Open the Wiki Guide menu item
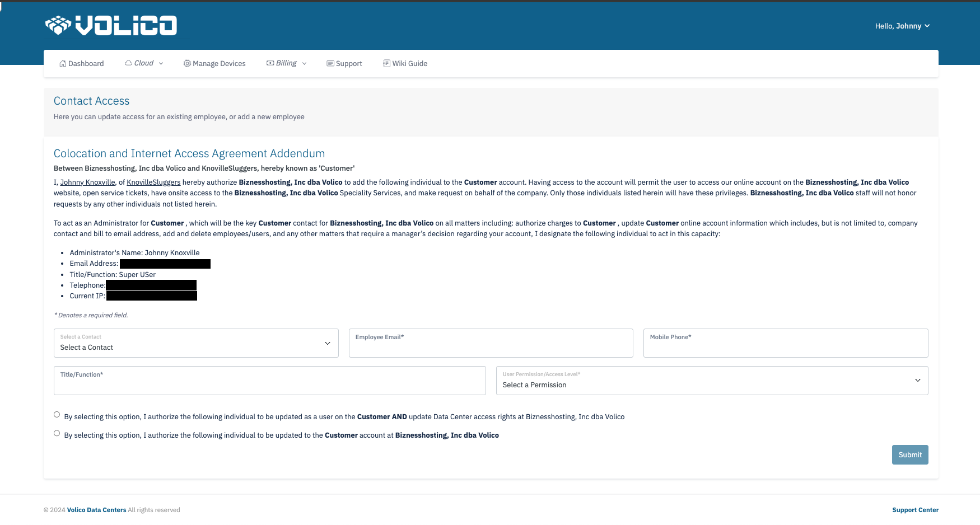 click(405, 64)
